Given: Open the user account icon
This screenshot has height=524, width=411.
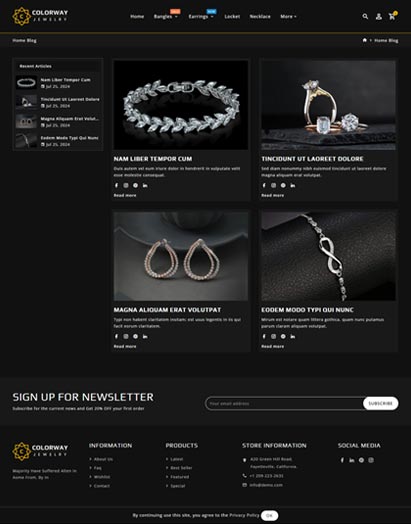Looking at the screenshot, I should [x=379, y=16].
